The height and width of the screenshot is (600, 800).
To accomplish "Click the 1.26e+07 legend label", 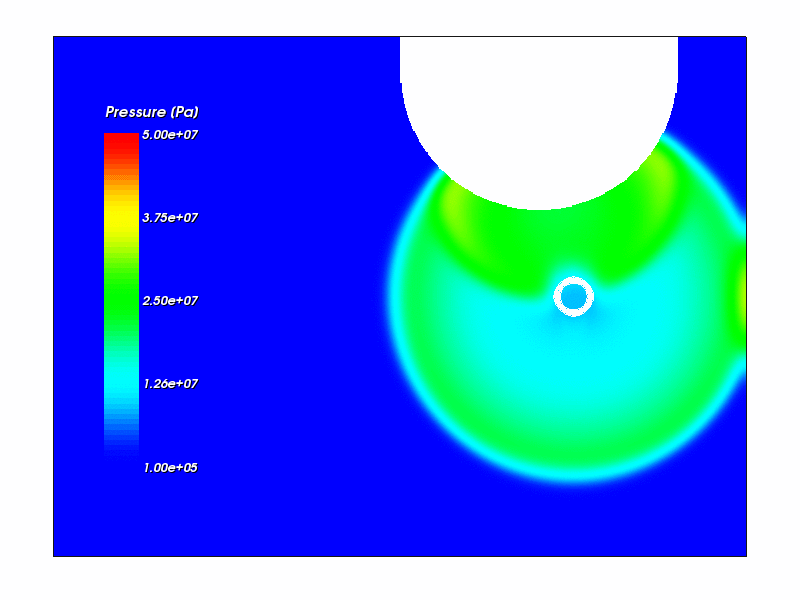I will pos(170,384).
